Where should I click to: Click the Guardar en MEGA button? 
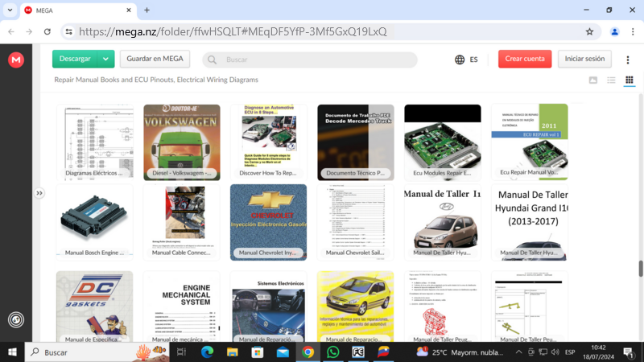click(155, 59)
